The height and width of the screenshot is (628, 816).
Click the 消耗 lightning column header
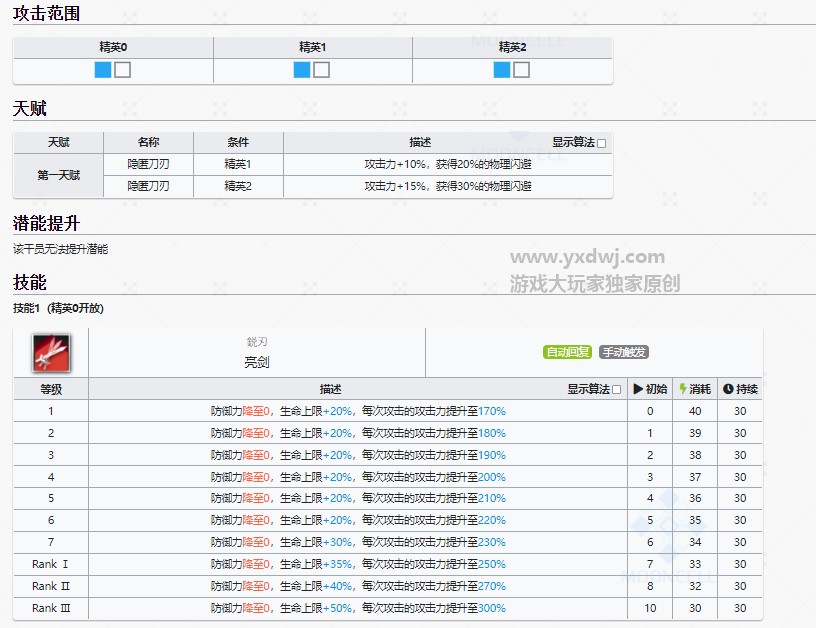(695, 389)
